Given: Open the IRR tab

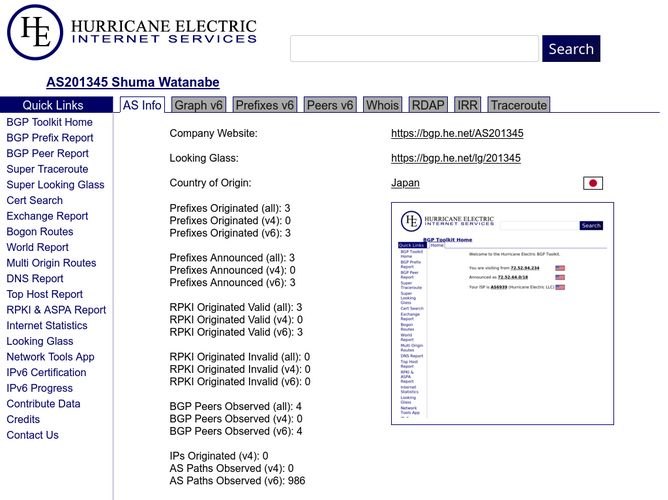Looking at the screenshot, I should coord(467,105).
